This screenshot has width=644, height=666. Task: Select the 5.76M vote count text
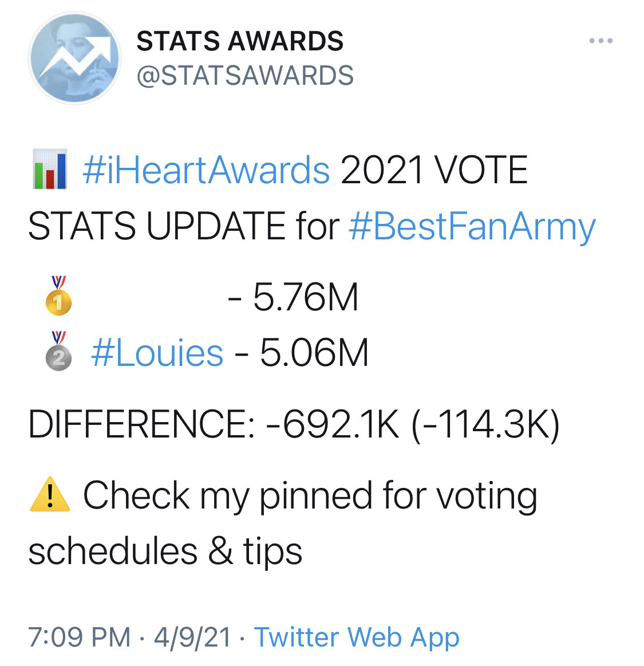[306, 297]
